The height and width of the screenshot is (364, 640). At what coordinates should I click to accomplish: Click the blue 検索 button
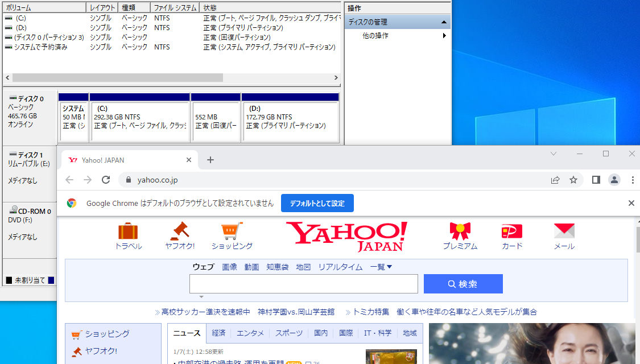pos(463,284)
